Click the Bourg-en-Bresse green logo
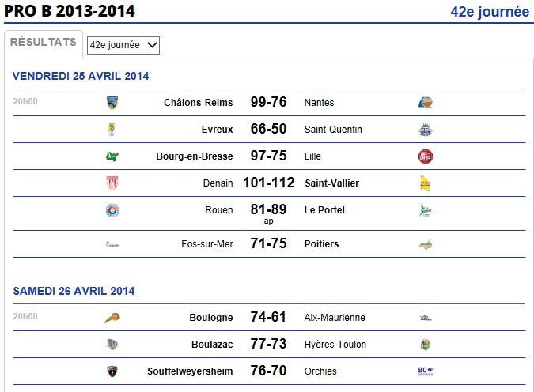This screenshot has height=392, width=534. (x=112, y=156)
